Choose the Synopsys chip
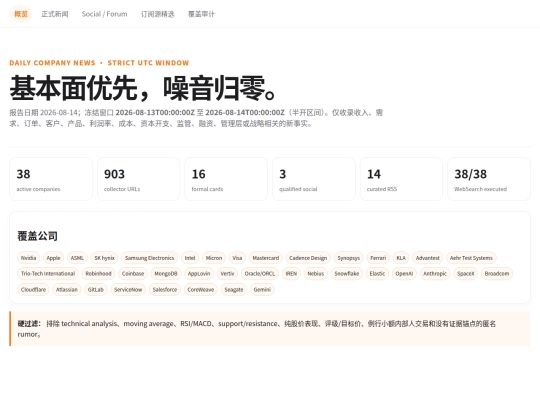The height and width of the screenshot is (405, 540). point(349,258)
